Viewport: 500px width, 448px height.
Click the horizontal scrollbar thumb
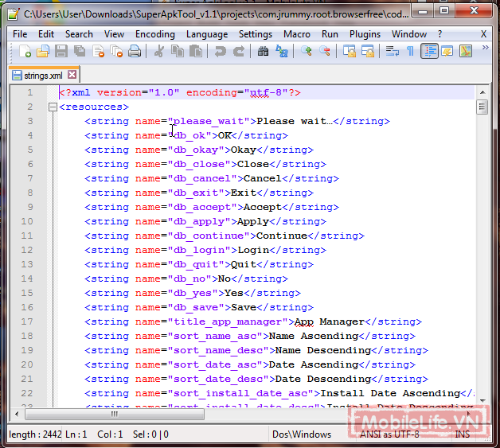coord(115,415)
